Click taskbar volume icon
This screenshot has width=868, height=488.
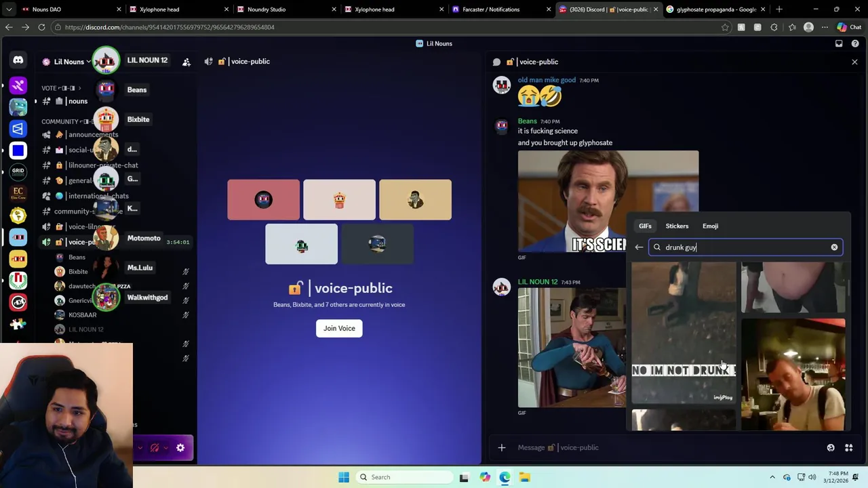[812, 477]
